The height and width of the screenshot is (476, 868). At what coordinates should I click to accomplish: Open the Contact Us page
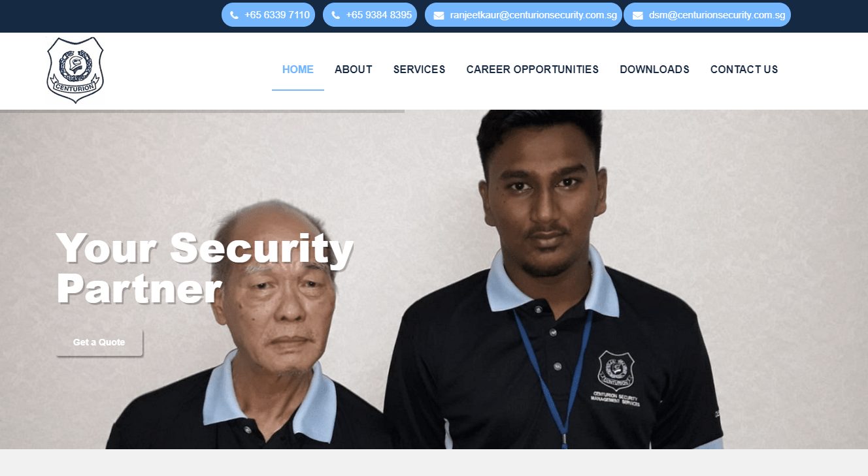coord(744,69)
